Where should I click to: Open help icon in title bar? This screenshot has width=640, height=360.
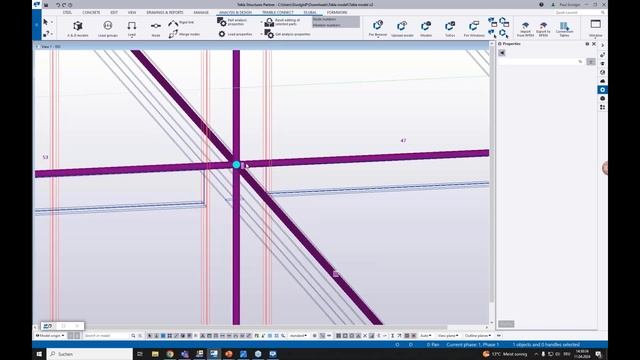tap(541, 5)
